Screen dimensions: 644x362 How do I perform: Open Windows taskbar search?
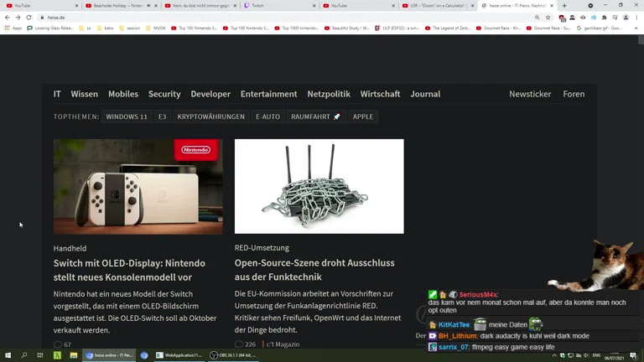coord(23,355)
